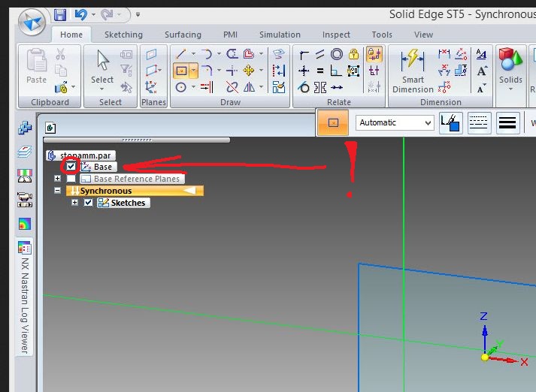
Task: Select the Fillet tool in Draw group
Action: (x=207, y=71)
